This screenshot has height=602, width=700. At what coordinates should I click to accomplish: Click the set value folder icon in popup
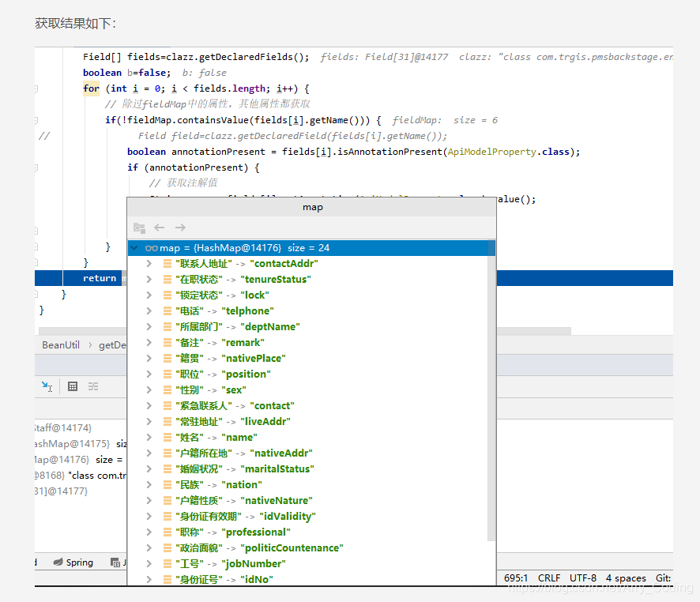coord(139,228)
